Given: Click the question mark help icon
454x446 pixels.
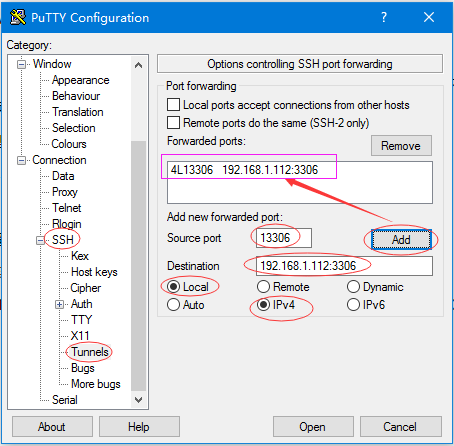Looking at the screenshot, I should coord(384,17).
